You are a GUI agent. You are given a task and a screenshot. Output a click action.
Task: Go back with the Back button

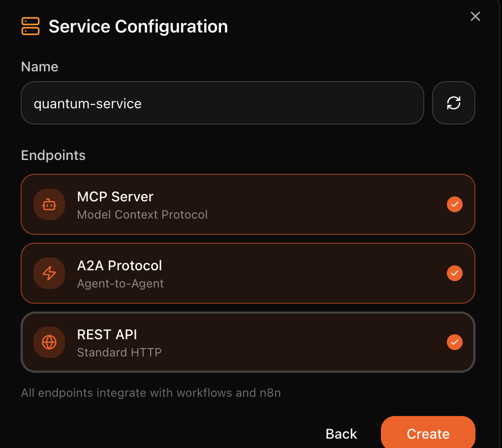[x=341, y=434]
